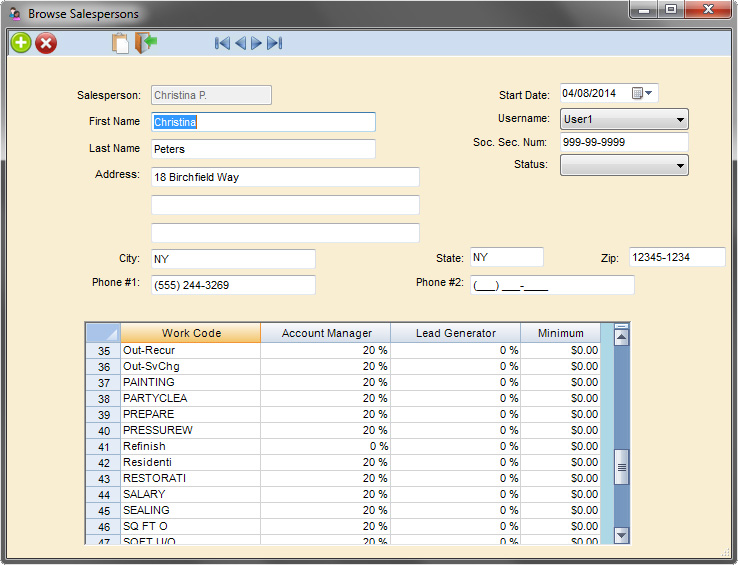Image resolution: width=738 pixels, height=565 pixels.
Task: Click the second Address line field
Action: (285, 205)
